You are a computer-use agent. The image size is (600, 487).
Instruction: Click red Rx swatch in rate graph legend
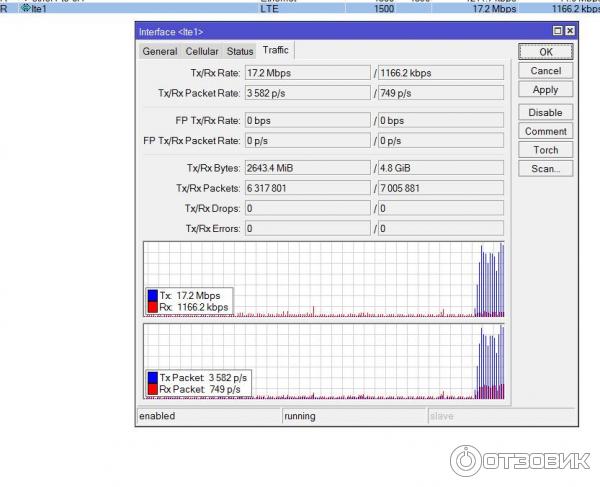pyautogui.click(x=153, y=307)
